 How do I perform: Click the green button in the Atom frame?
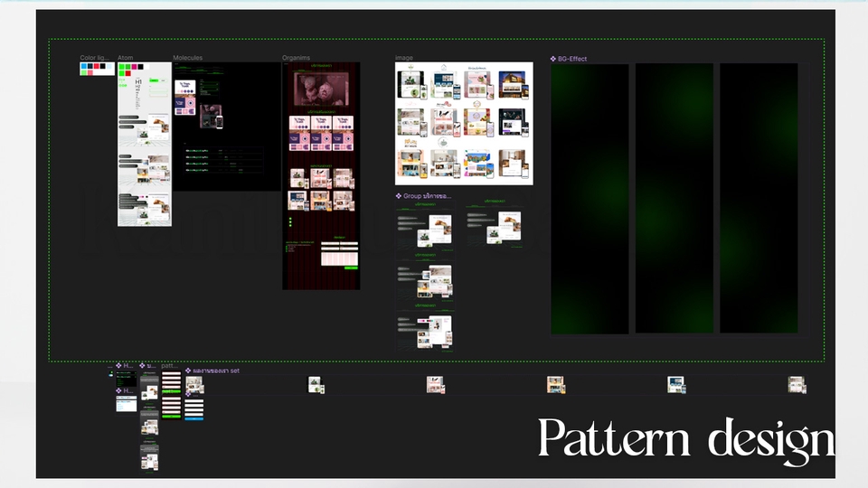[x=154, y=80]
